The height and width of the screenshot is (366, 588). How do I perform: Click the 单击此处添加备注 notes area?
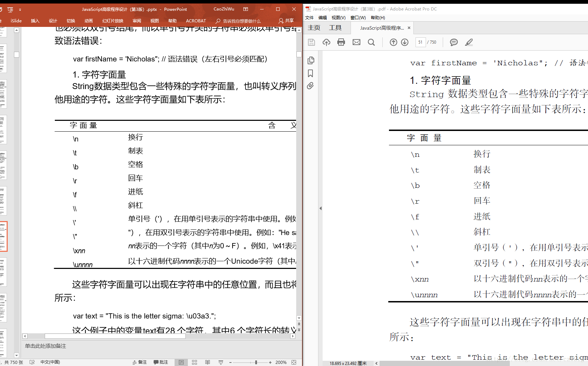pyautogui.click(x=45, y=346)
